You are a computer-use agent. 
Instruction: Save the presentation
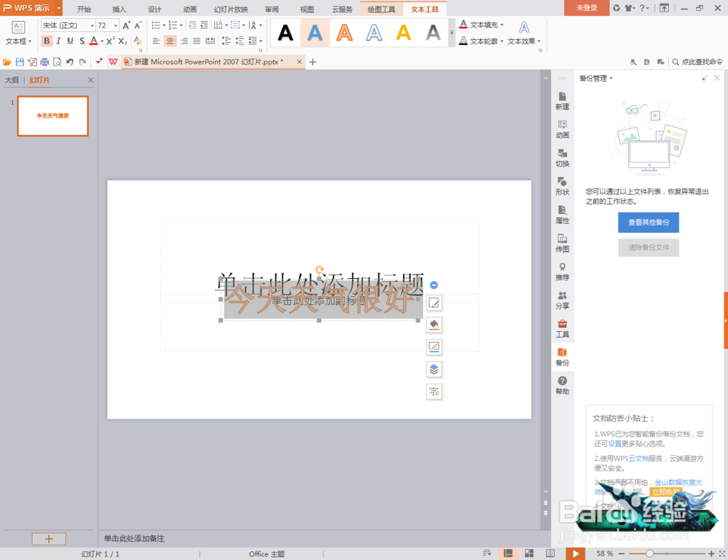coord(20,62)
